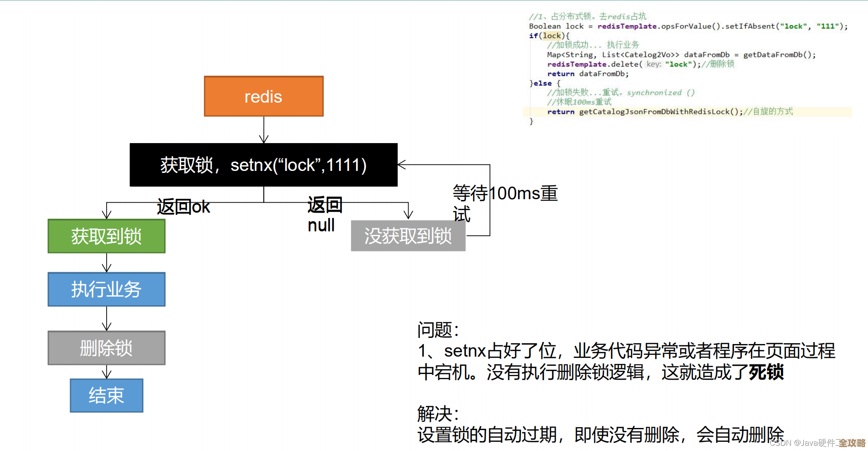Select the 等待100ms重试 retry label

click(505, 203)
